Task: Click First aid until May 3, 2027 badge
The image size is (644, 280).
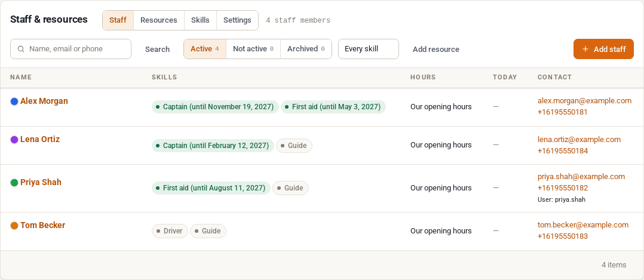Action: pos(333,107)
